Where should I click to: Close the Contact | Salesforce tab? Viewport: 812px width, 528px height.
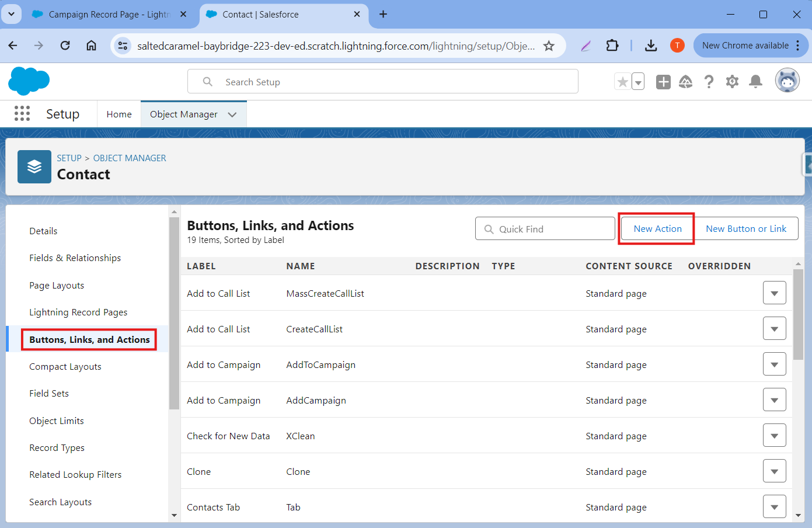coord(357,14)
